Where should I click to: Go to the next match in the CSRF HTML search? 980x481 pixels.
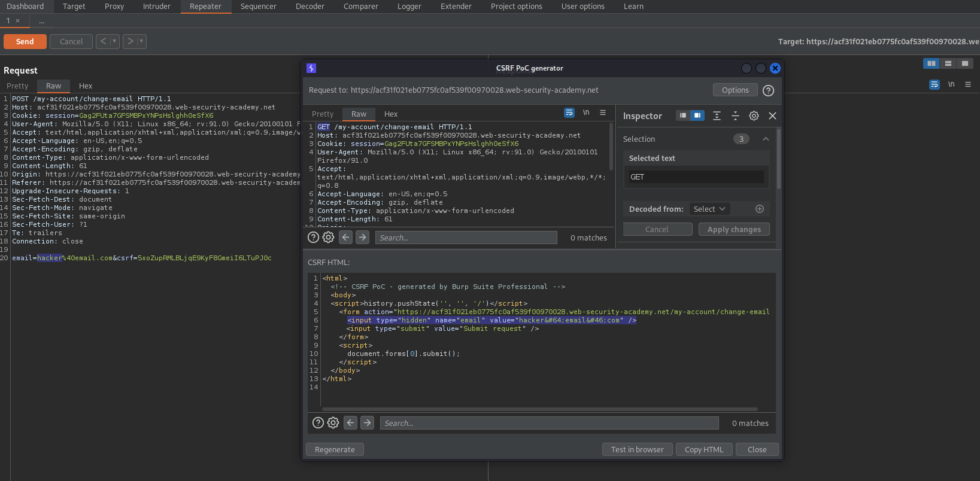click(368, 423)
